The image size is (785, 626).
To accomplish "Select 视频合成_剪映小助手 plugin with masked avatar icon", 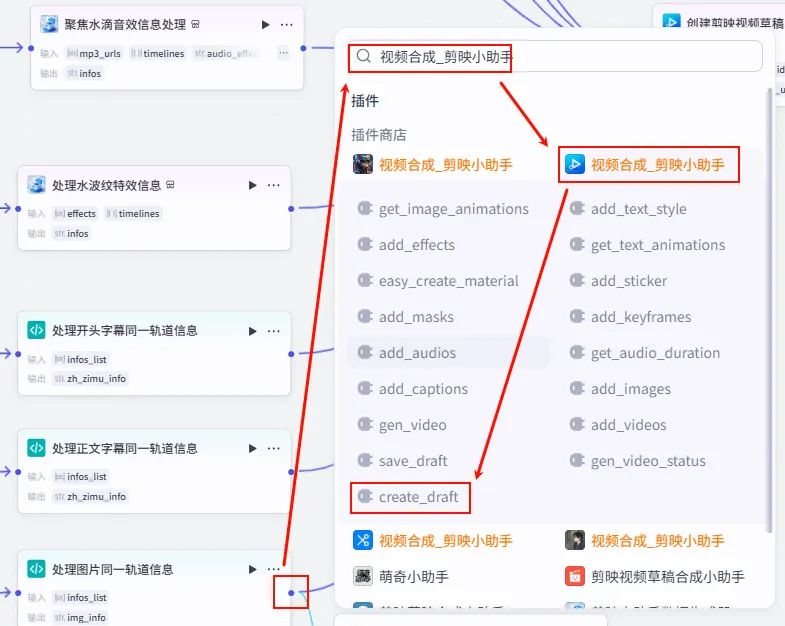I will click(x=433, y=164).
